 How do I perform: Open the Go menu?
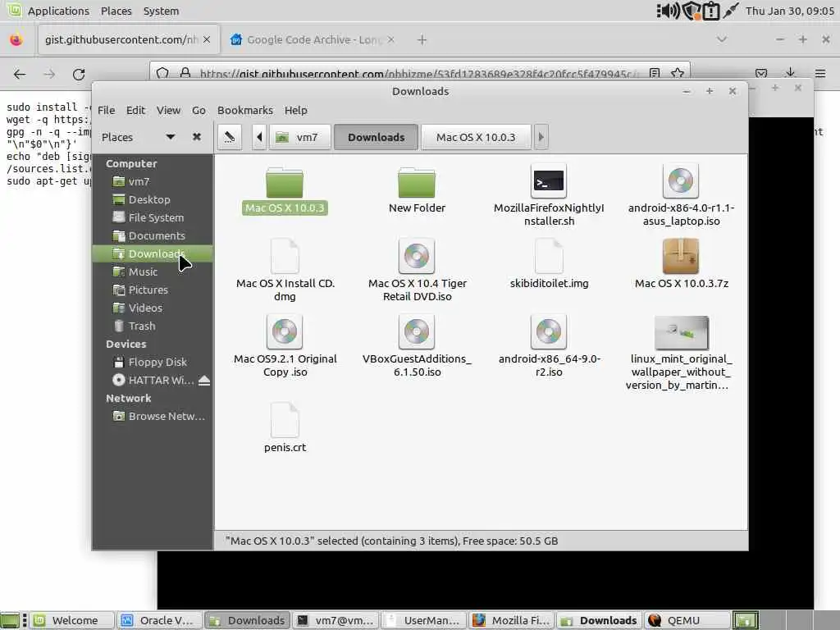(199, 111)
